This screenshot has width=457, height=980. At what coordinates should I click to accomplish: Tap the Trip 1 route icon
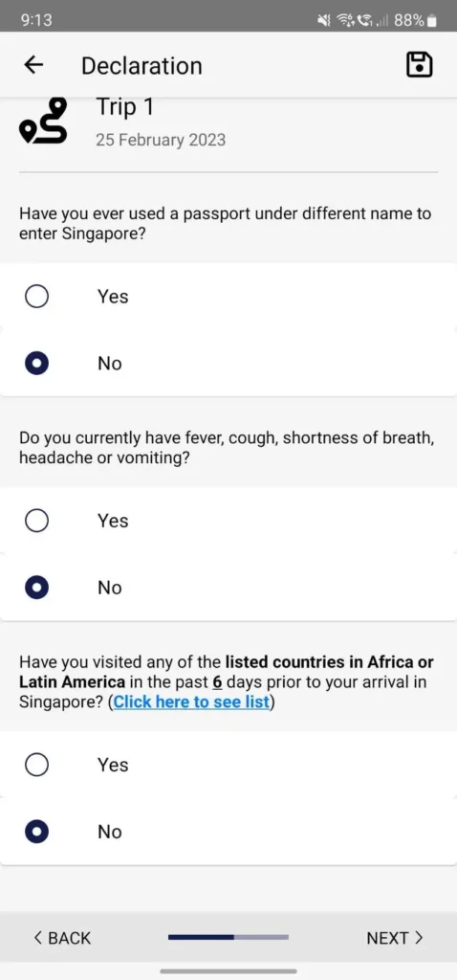click(x=43, y=121)
